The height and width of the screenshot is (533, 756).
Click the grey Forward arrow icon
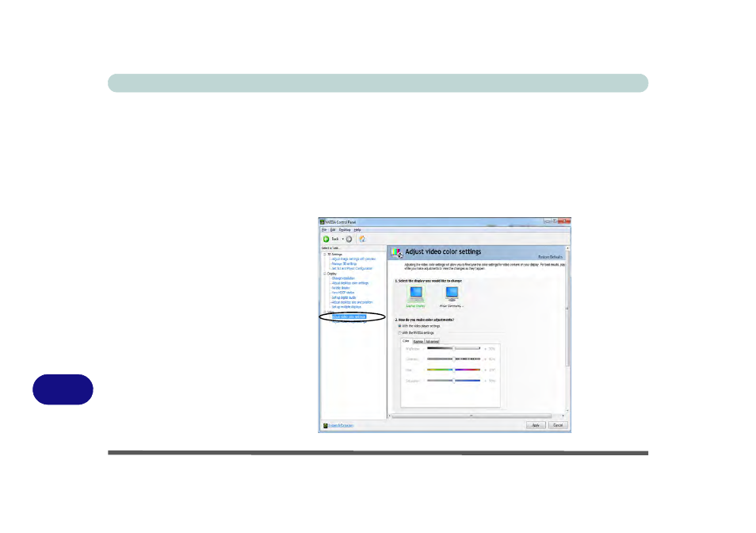click(349, 240)
